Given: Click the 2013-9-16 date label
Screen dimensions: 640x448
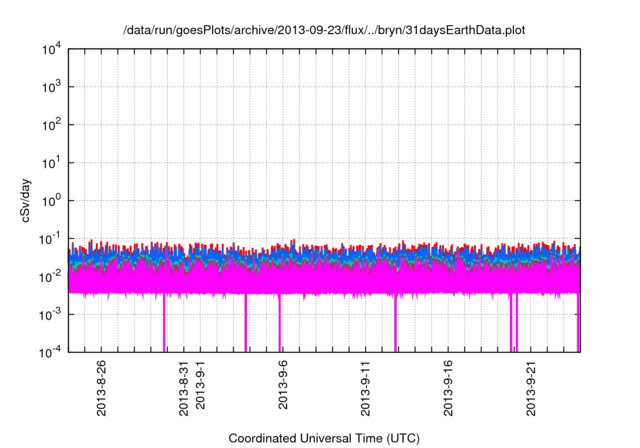Looking at the screenshot, I should (448, 388).
